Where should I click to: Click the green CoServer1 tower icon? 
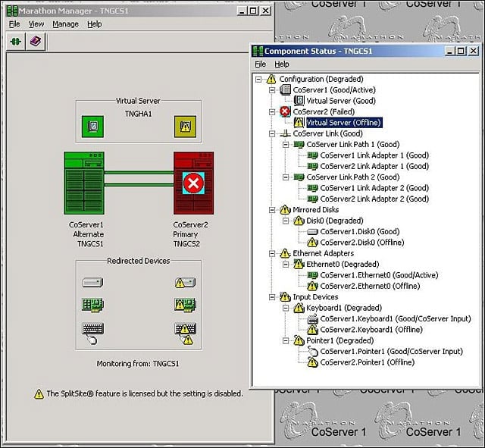click(84, 183)
